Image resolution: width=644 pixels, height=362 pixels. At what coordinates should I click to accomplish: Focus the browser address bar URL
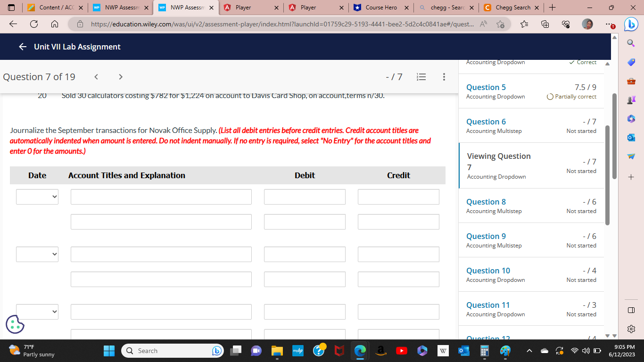pos(281,24)
